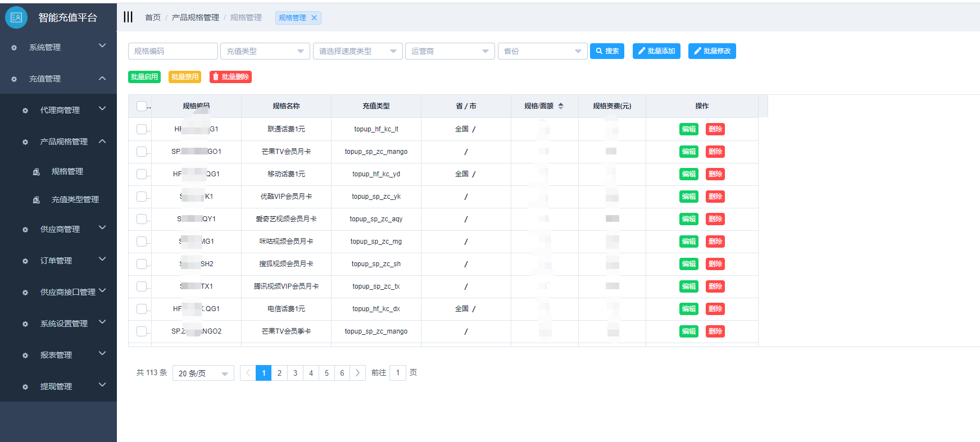
Task: Collapse the 充值管理 menu chevron
Action: coord(102,78)
